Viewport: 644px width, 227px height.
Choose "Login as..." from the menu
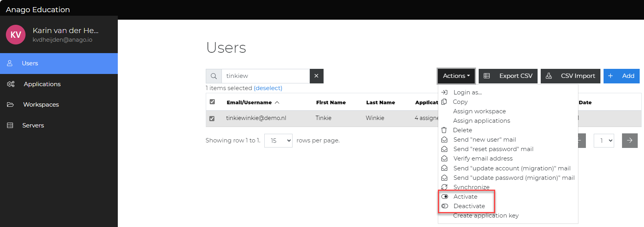coord(467,92)
